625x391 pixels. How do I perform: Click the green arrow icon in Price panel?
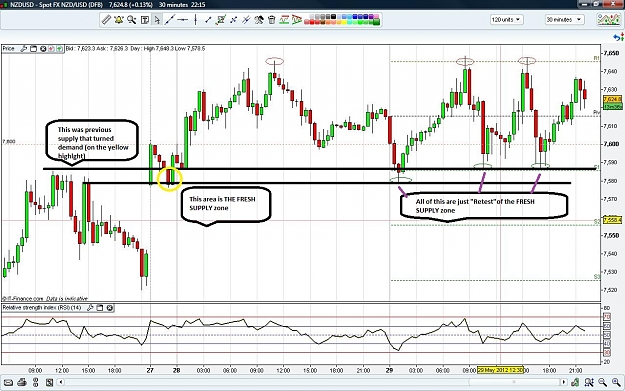click(59, 49)
